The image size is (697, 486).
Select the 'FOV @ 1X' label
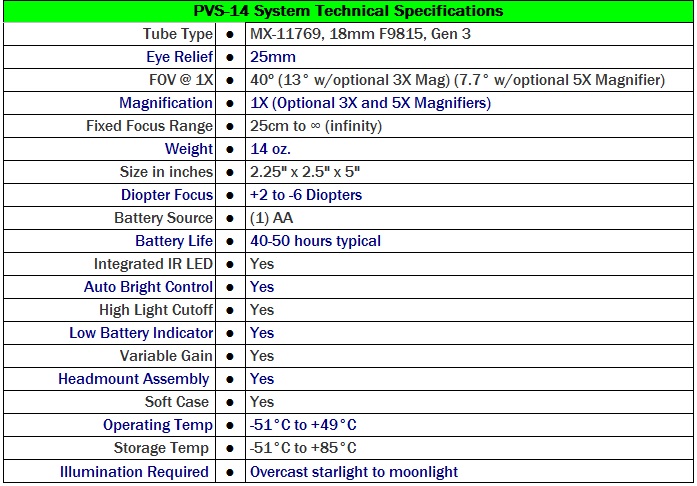(181, 80)
